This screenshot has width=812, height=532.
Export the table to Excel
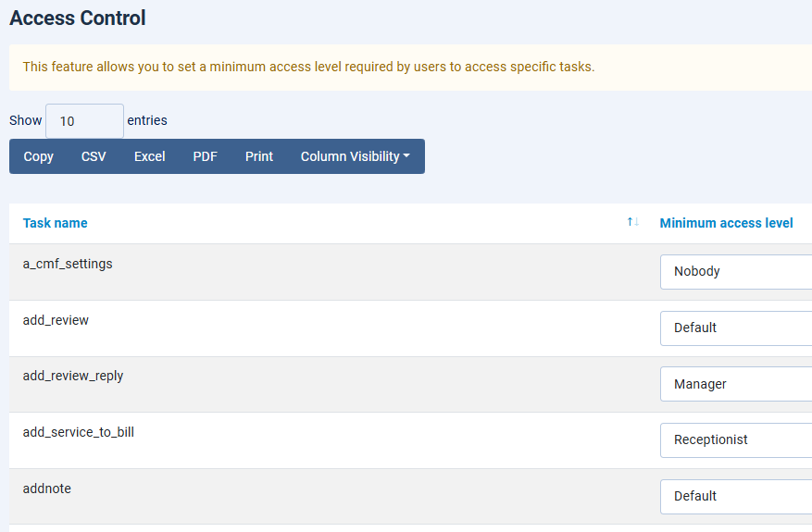pyautogui.click(x=149, y=156)
